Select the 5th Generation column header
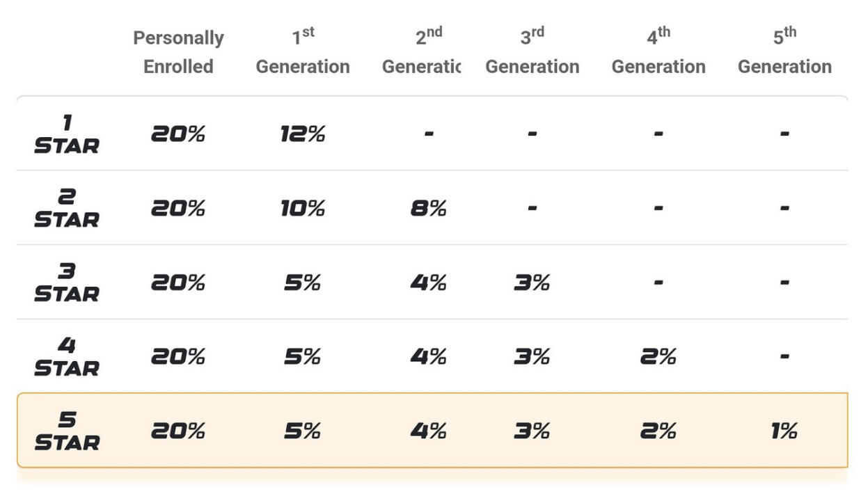 click(x=784, y=52)
